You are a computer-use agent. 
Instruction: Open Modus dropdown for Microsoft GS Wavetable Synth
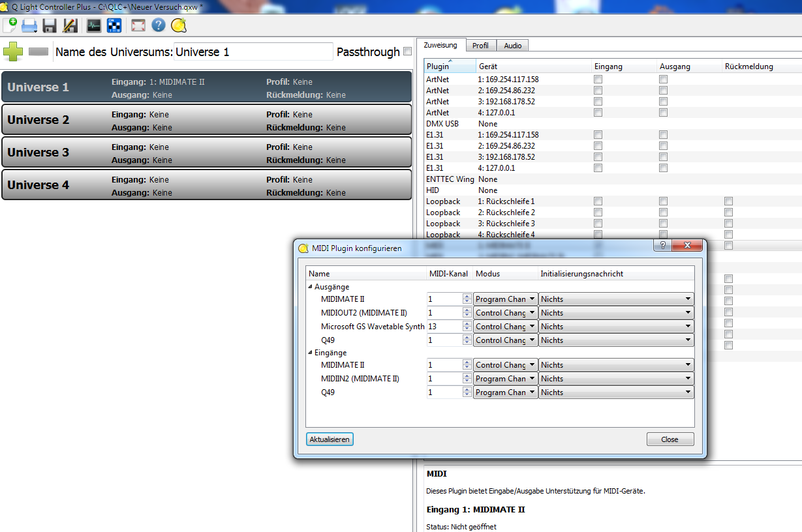pos(506,327)
